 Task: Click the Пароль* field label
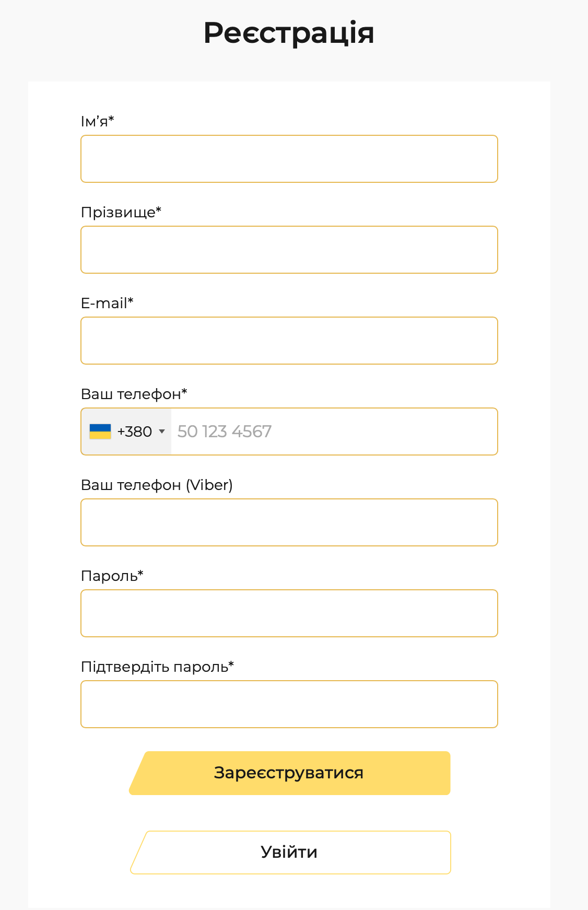[112, 576]
